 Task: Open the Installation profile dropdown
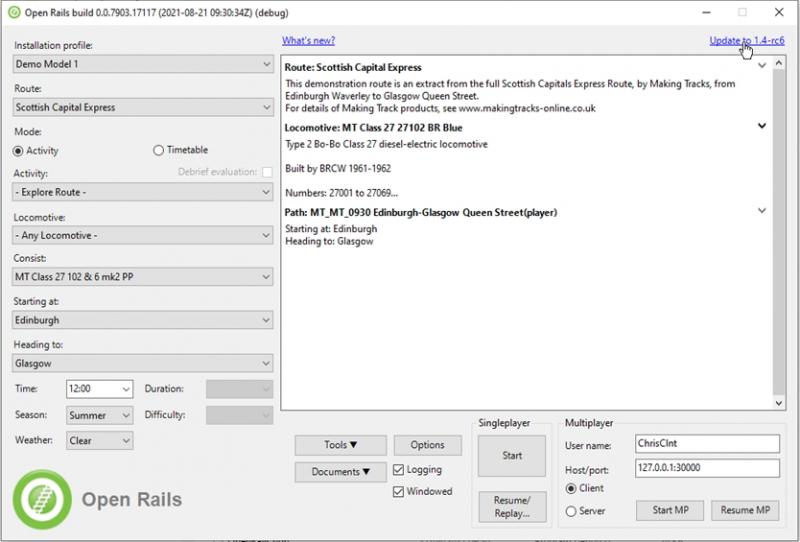coord(143,64)
